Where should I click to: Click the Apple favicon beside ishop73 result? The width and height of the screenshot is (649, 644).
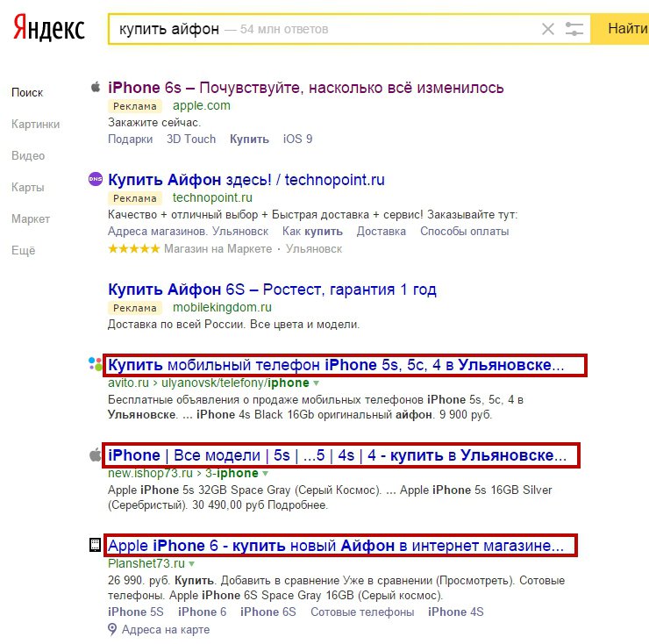[95, 455]
